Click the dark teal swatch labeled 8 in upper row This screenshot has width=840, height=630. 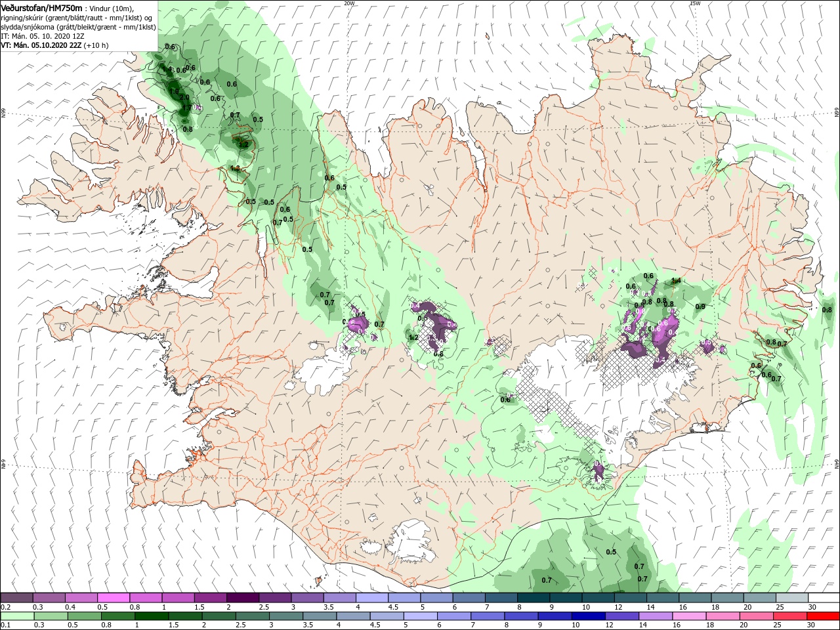pos(534,598)
